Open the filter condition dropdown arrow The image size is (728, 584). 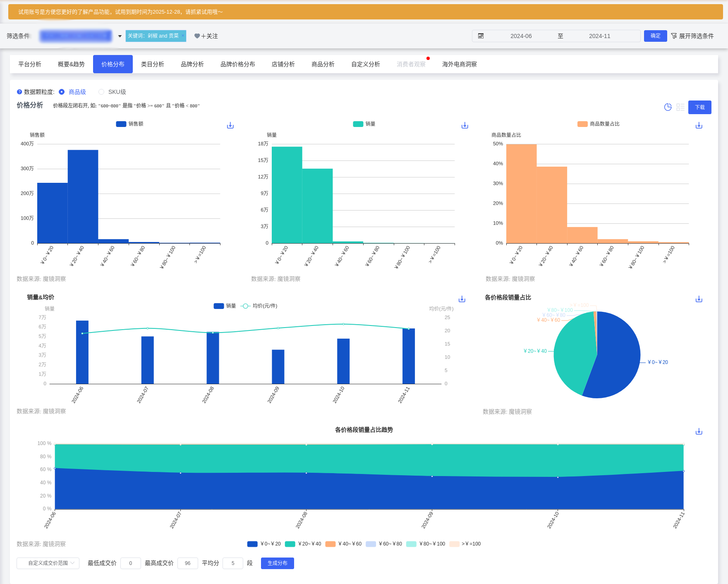120,36
